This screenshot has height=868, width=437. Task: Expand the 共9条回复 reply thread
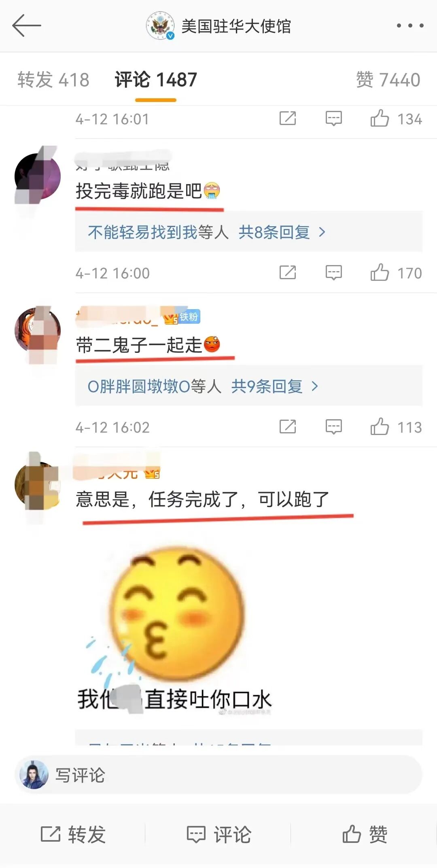275,386
